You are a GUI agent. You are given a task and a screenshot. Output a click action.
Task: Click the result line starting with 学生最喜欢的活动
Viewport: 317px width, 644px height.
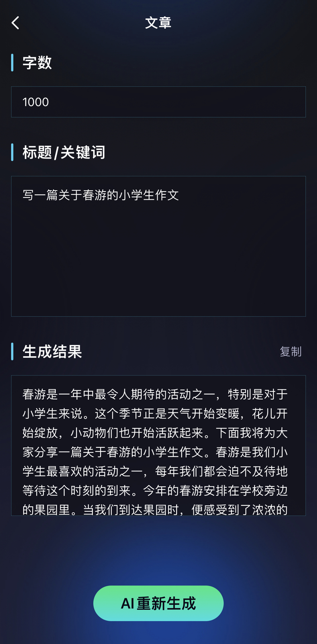155,471
